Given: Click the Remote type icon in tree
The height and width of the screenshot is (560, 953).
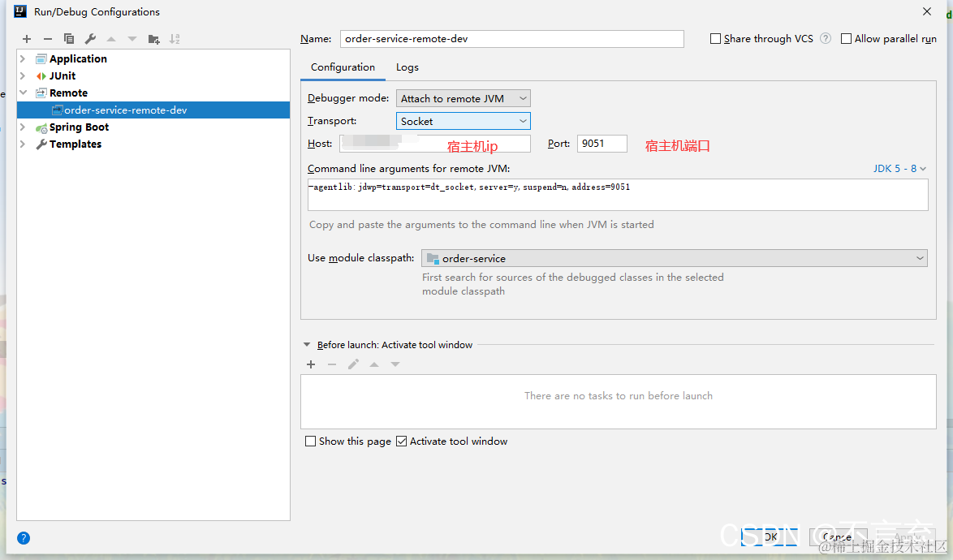Looking at the screenshot, I should [x=41, y=93].
